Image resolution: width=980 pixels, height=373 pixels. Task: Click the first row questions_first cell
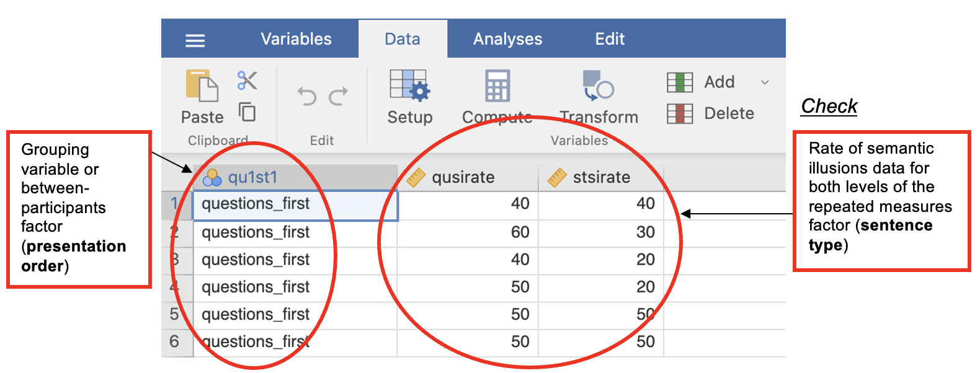coord(295,204)
